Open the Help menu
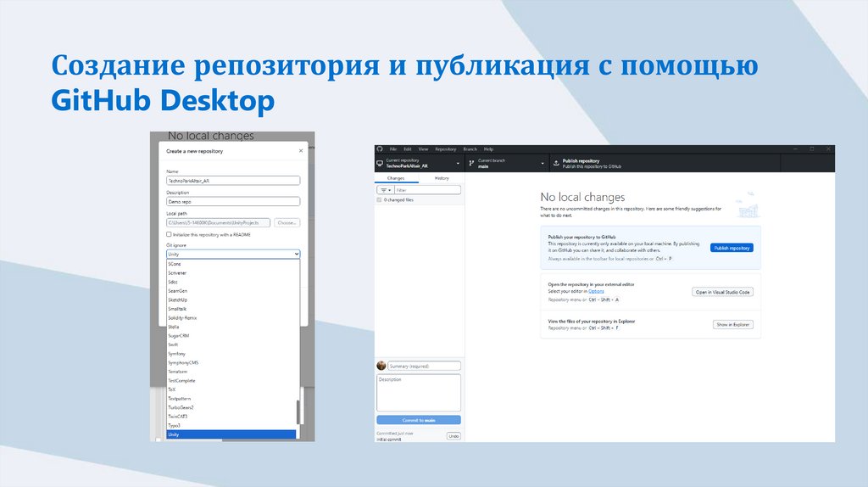The width and height of the screenshot is (868, 487). [488, 149]
